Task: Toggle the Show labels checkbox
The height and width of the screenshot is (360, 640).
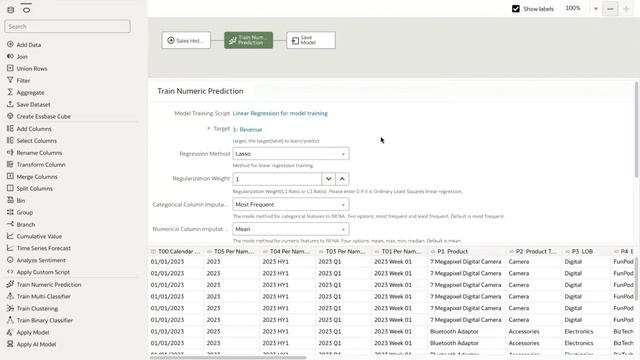Action: [x=516, y=9]
